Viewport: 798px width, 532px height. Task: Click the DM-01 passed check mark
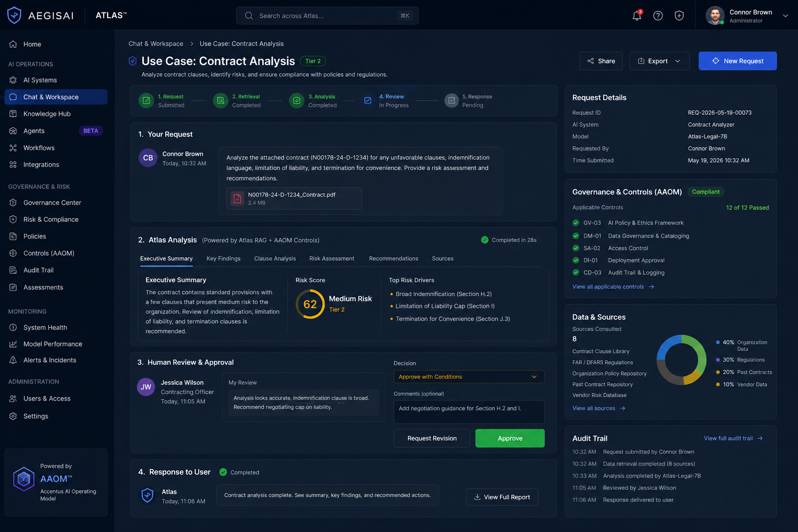(x=576, y=236)
